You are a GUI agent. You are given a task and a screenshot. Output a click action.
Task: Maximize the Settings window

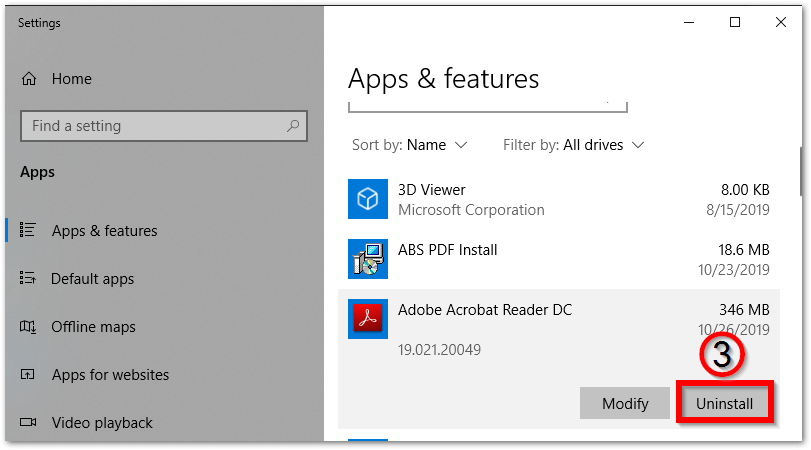pos(735,22)
